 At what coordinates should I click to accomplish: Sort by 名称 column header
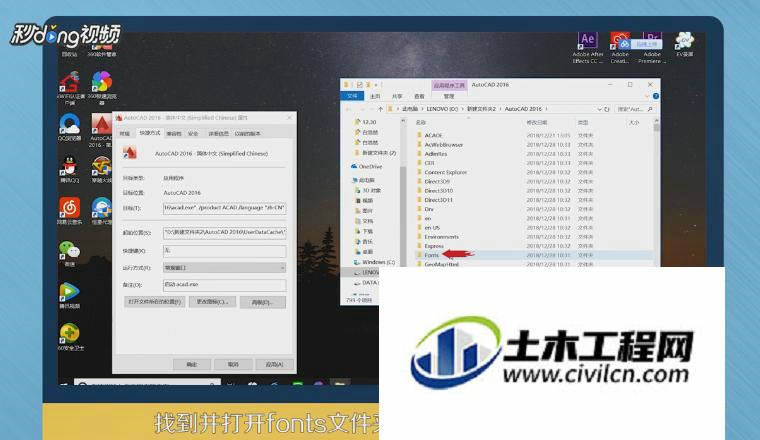[x=421, y=123]
